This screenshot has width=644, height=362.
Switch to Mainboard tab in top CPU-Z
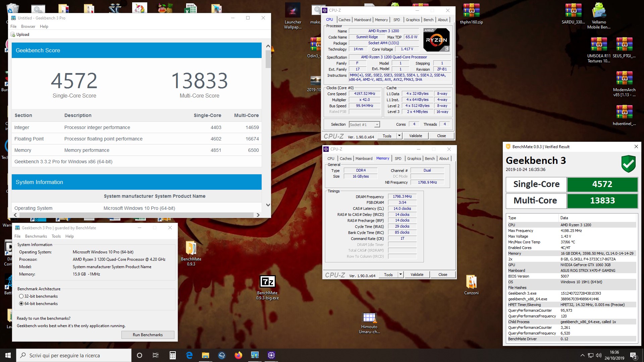point(363,20)
